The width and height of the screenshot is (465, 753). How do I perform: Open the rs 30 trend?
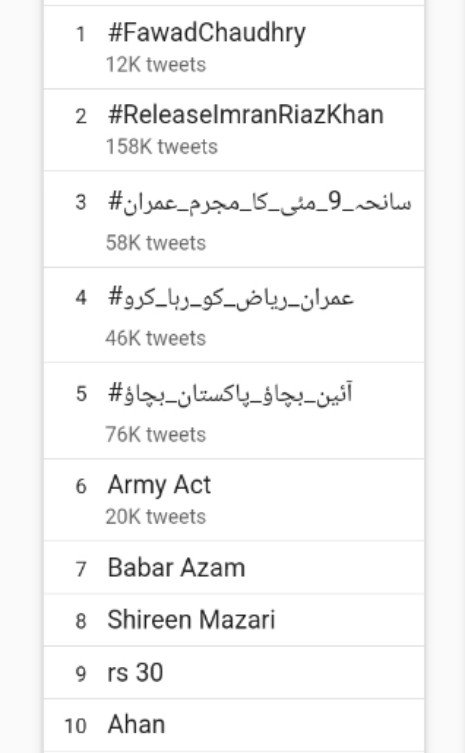tap(135, 672)
